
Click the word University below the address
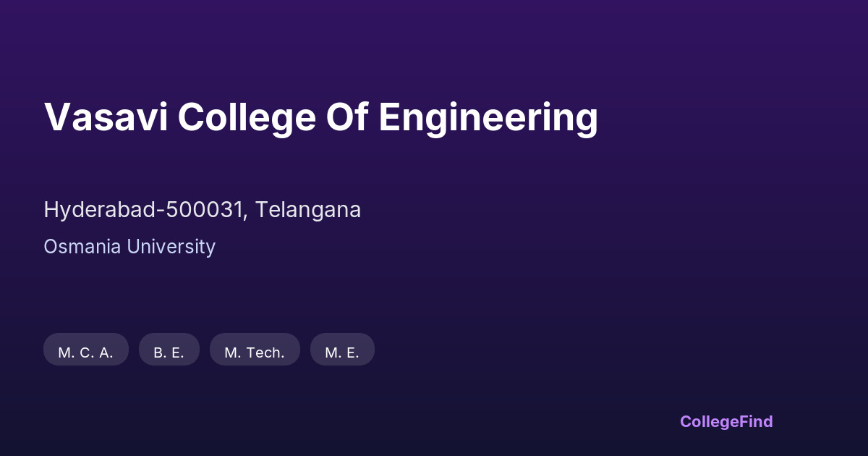pyautogui.click(x=171, y=247)
